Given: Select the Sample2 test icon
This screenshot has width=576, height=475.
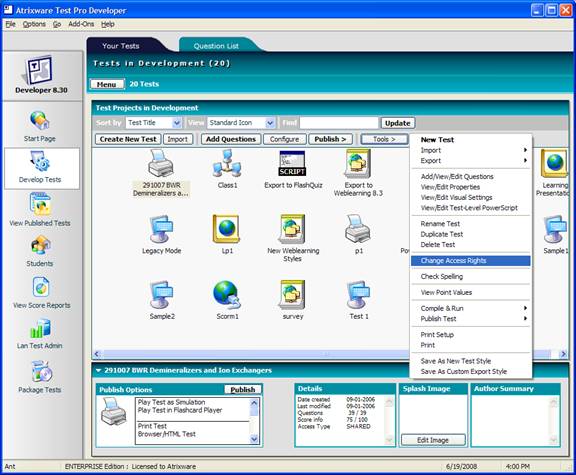Looking at the screenshot, I should (x=161, y=295).
